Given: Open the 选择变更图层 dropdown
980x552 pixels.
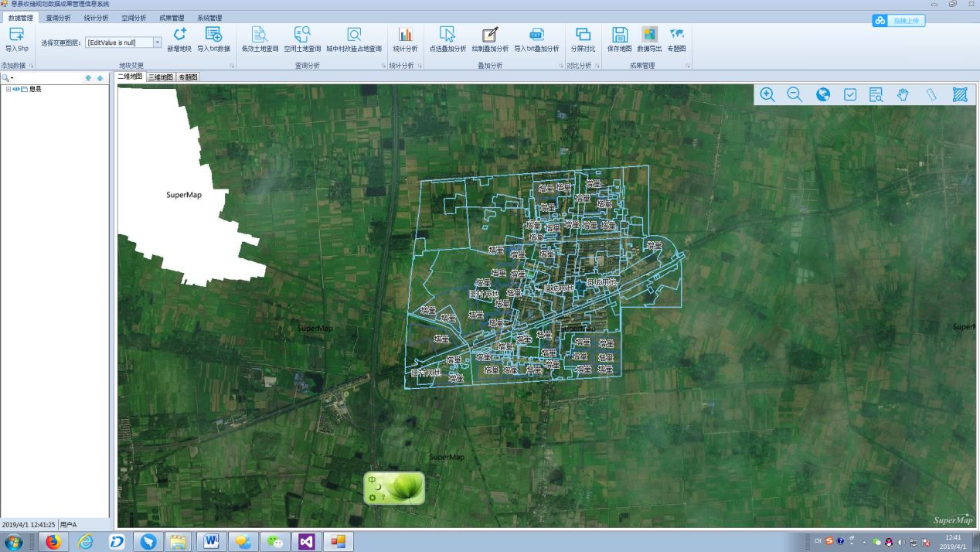Looking at the screenshot, I should pos(158,43).
